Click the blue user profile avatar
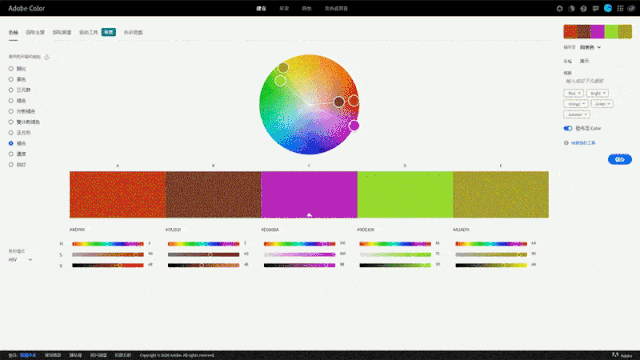 [x=608, y=8]
